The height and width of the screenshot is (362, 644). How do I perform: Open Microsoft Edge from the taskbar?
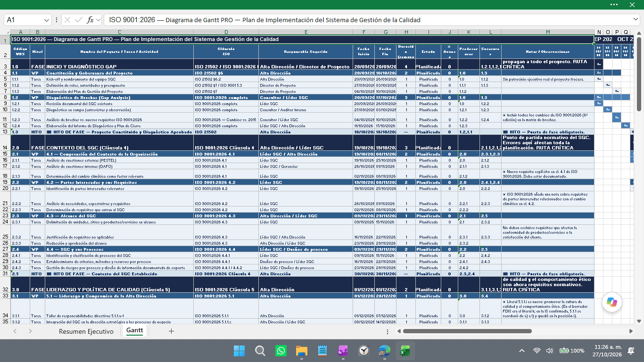click(x=384, y=351)
